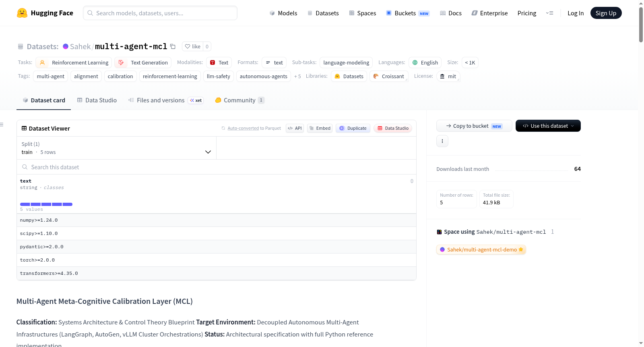Open the Community tab

click(239, 100)
